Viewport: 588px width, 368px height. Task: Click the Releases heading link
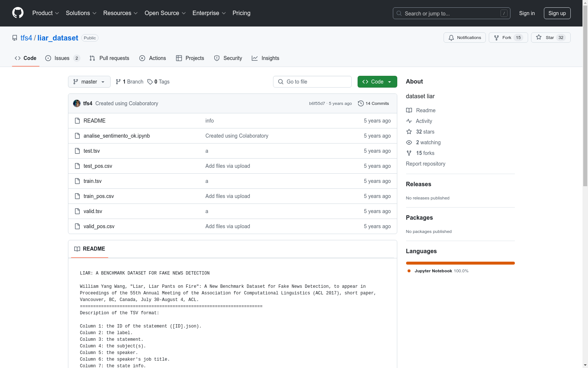(x=419, y=184)
